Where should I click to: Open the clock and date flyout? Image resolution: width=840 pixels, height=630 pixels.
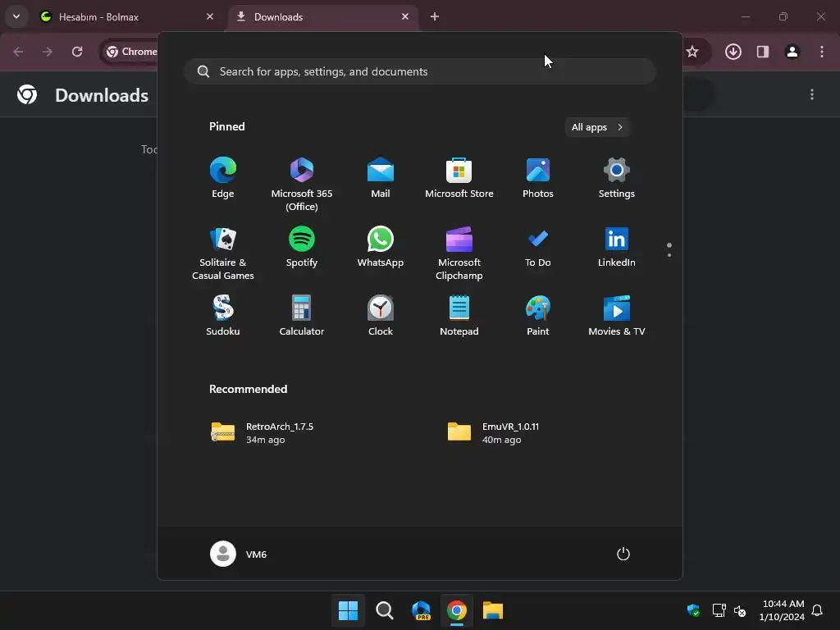pyautogui.click(x=782, y=610)
